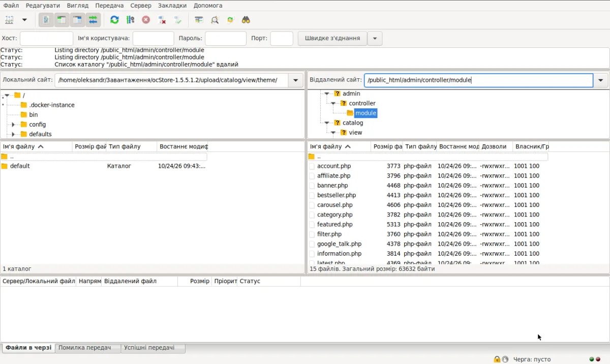
Task: Select the .docker-instance folder in local tree
Action: (x=52, y=105)
